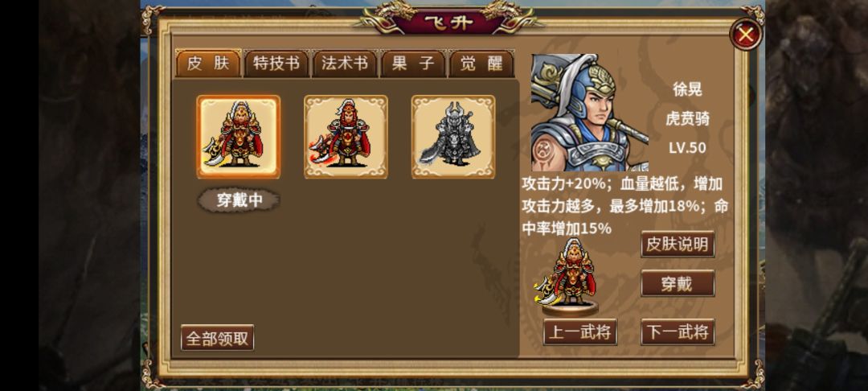Select the first red-armored skin icon
This screenshot has height=391, width=868.
pyautogui.click(x=239, y=137)
